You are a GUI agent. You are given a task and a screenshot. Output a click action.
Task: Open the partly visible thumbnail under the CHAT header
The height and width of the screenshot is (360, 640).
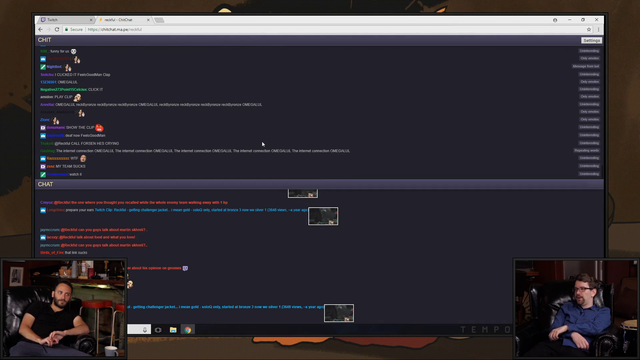click(x=302, y=193)
